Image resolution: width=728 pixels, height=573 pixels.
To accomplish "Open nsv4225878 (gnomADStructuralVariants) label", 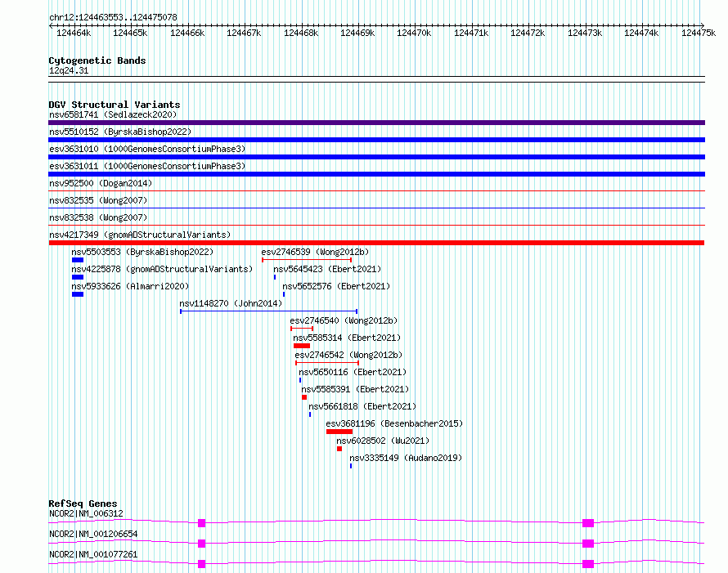I will 162,269.
